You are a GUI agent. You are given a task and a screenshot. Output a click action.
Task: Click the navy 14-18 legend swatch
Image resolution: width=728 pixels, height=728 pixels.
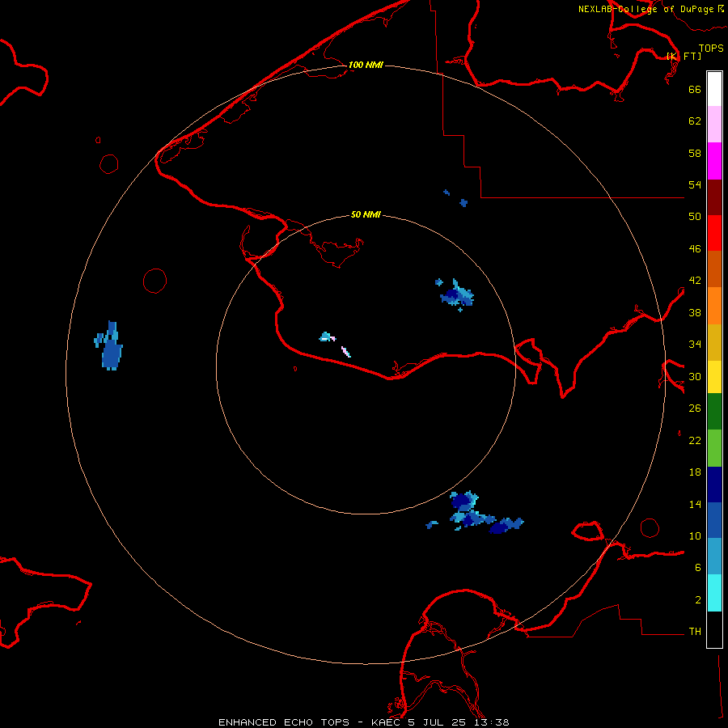(x=714, y=485)
